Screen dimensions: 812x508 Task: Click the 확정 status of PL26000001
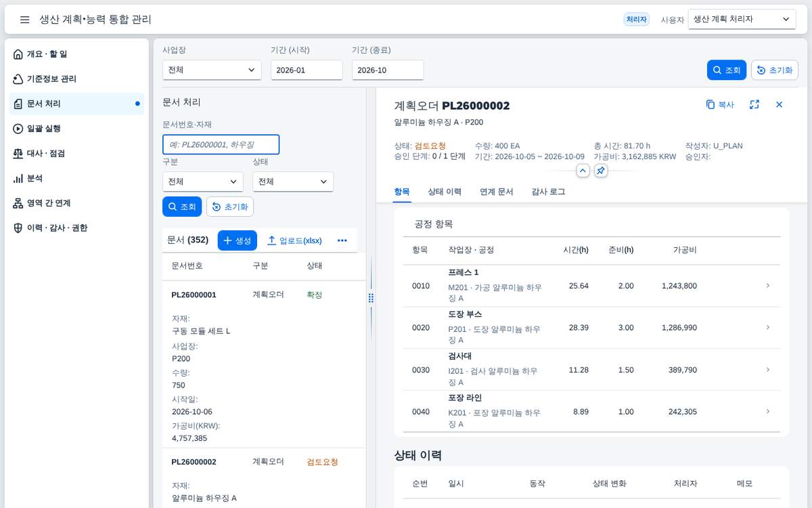pyautogui.click(x=315, y=295)
